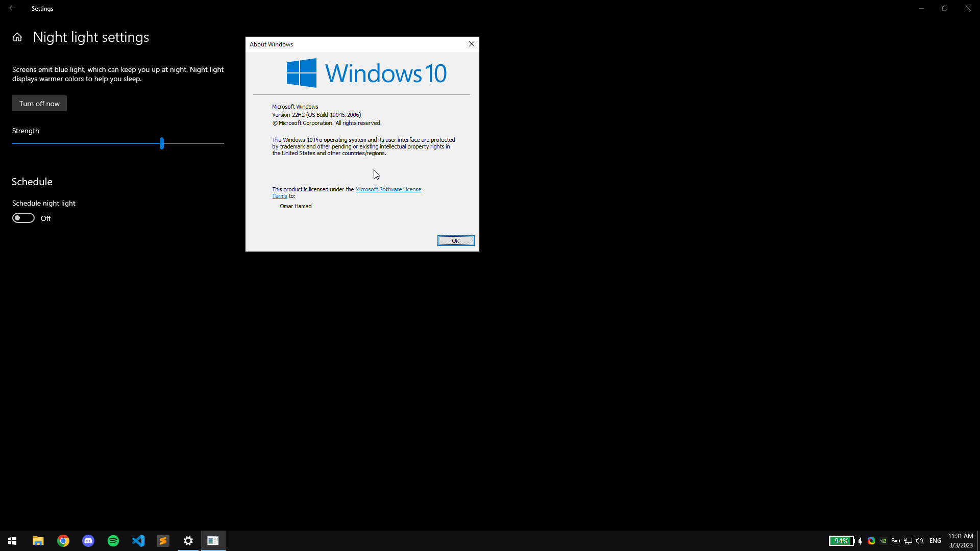Open Sublime Text from the taskbar
The image size is (980, 551).
tap(163, 541)
